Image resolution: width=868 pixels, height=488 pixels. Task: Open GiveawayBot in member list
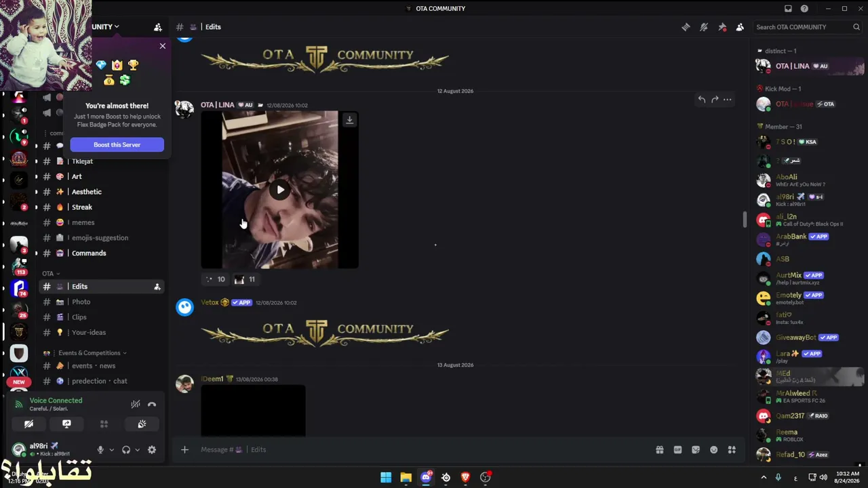[810, 338]
